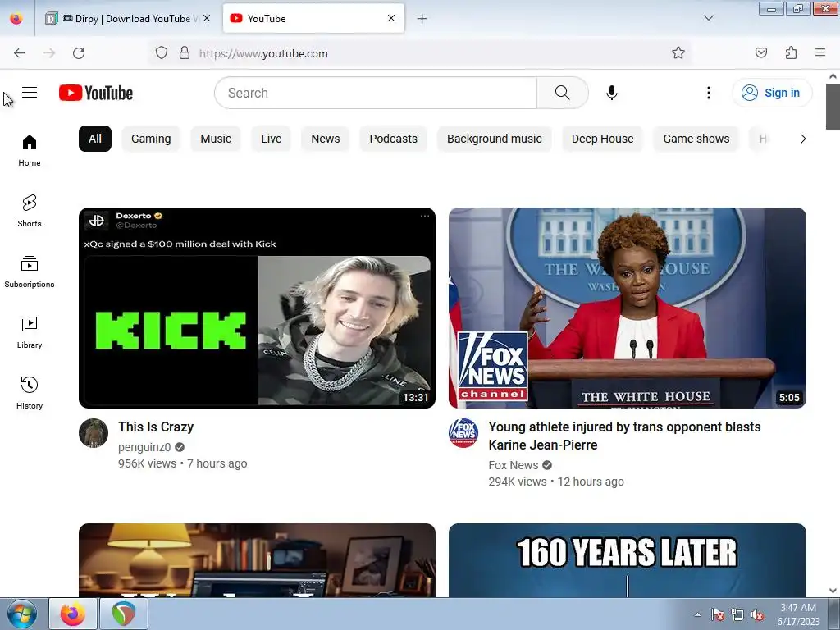Click '956K views' under This Is Crazy
The height and width of the screenshot is (630, 840).
(x=148, y=464)
